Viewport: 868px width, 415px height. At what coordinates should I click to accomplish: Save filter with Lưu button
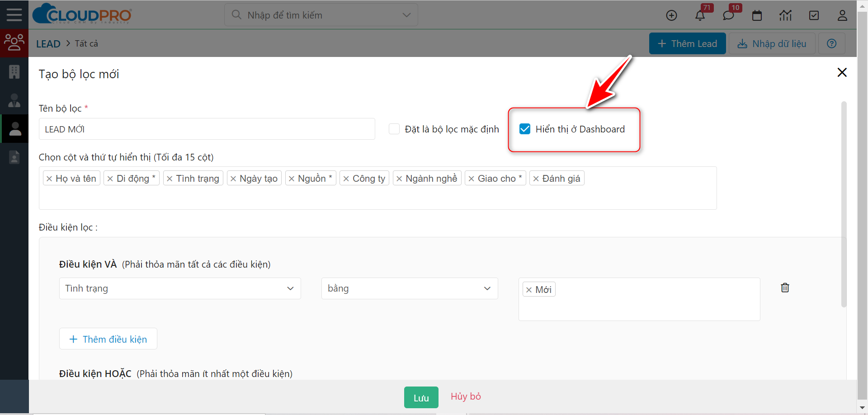tap(421, 397)
